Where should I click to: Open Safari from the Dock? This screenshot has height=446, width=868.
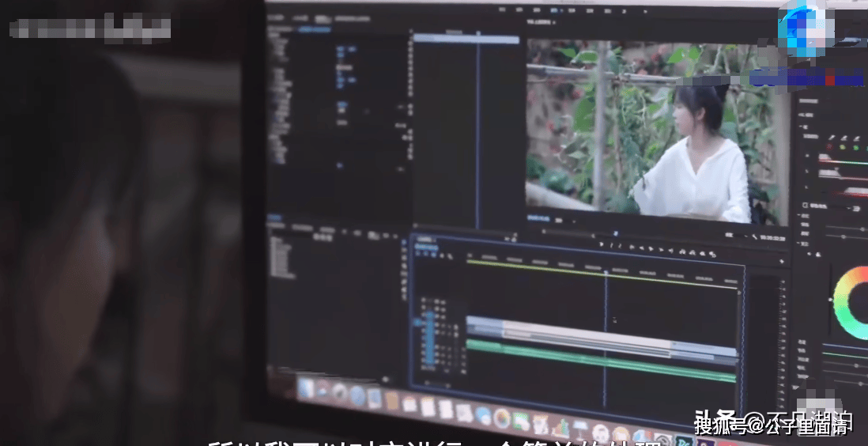(x=357, y=396)
